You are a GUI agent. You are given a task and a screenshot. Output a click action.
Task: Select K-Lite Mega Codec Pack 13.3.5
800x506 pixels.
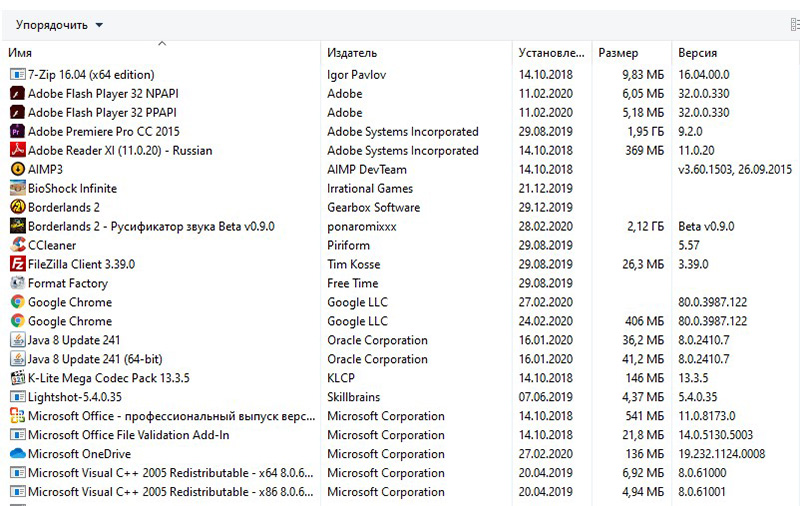click(x=109, y=378)
